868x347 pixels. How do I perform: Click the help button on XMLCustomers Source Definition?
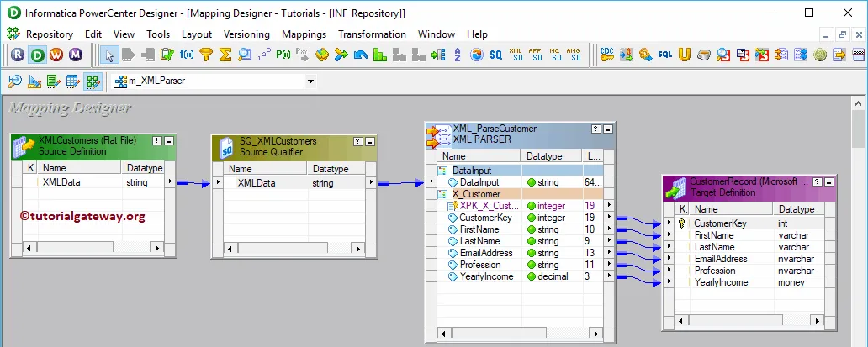tap(157, 141)
